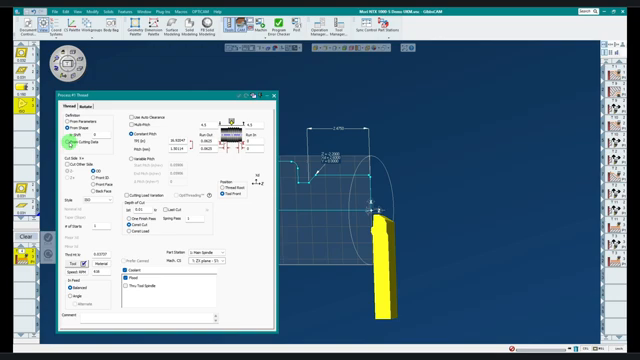640x360 pixels.
Task: Open the Modify menu
Action: (x=92, y=12)
